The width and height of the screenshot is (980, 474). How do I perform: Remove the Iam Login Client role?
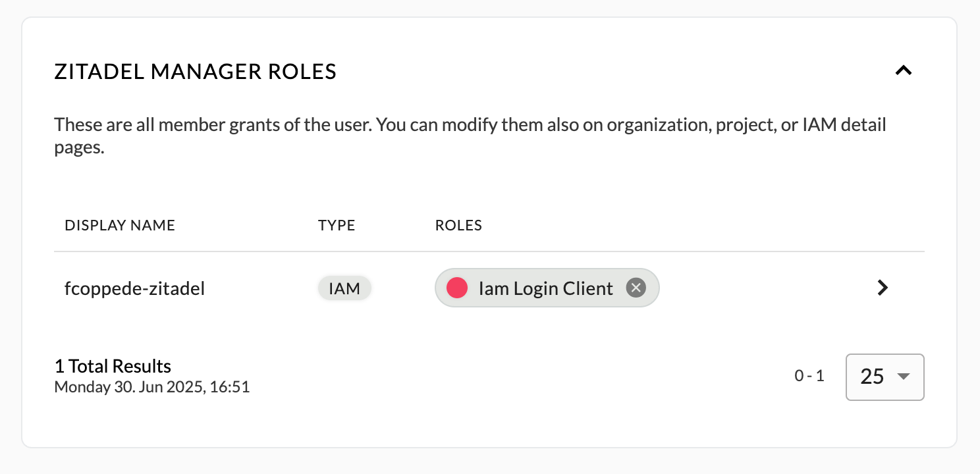tap(636, 288)
